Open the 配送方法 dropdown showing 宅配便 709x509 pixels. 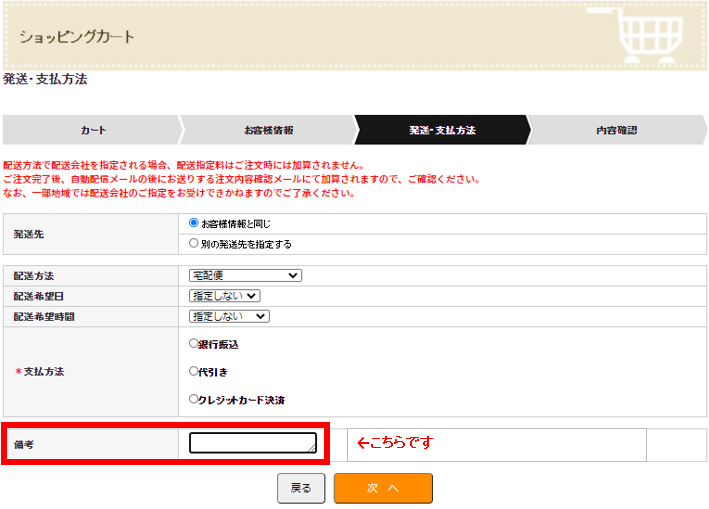tap(245, 275)
